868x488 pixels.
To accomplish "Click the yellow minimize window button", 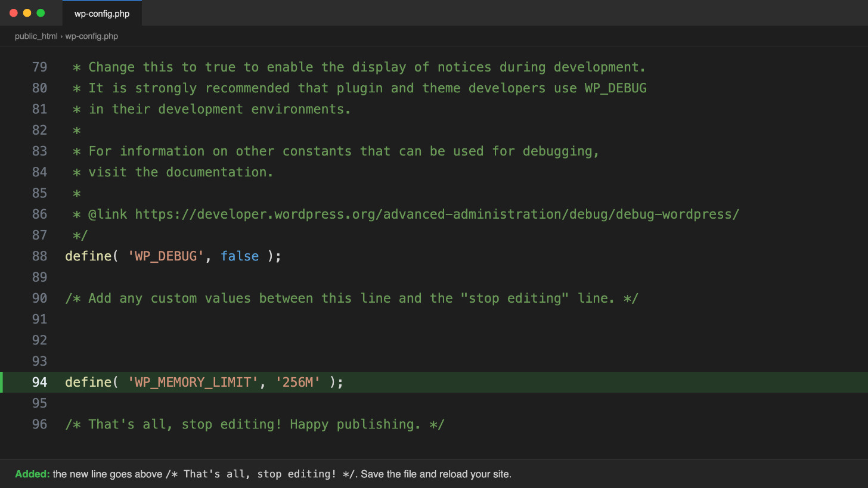I will point(27,13).
